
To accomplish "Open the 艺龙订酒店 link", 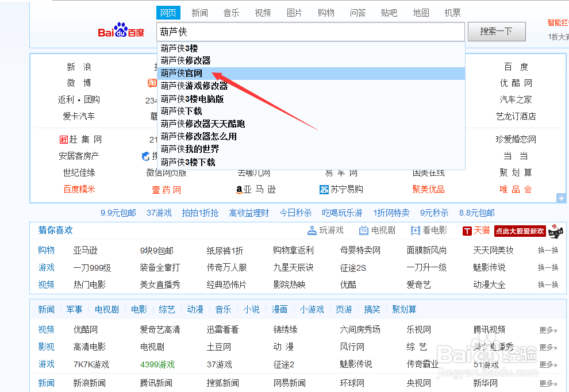I will point(516,116).
